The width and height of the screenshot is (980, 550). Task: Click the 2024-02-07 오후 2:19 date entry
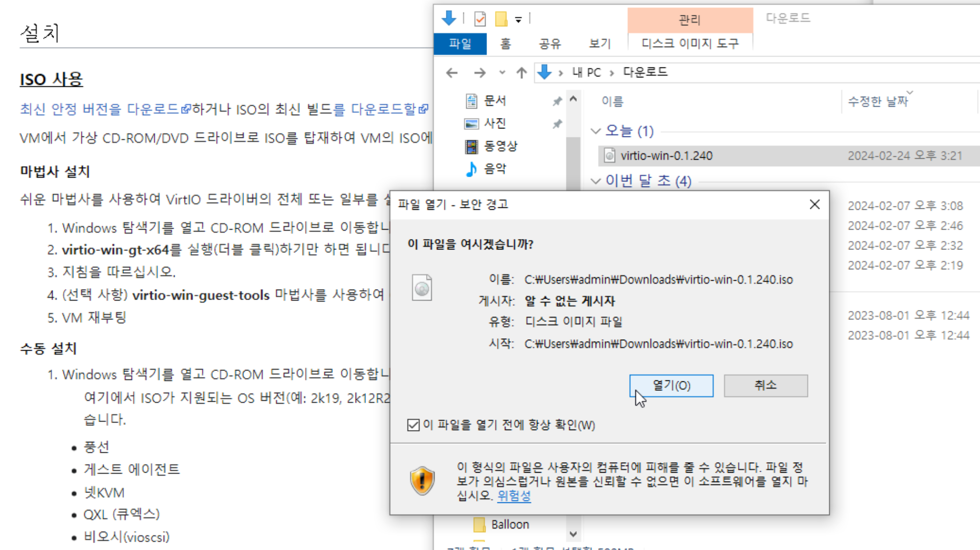point(905,265)
